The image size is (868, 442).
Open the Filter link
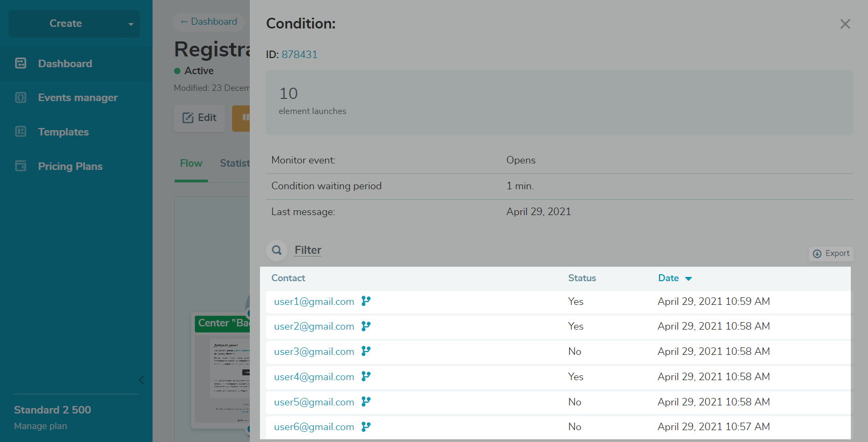pos(308,250)
